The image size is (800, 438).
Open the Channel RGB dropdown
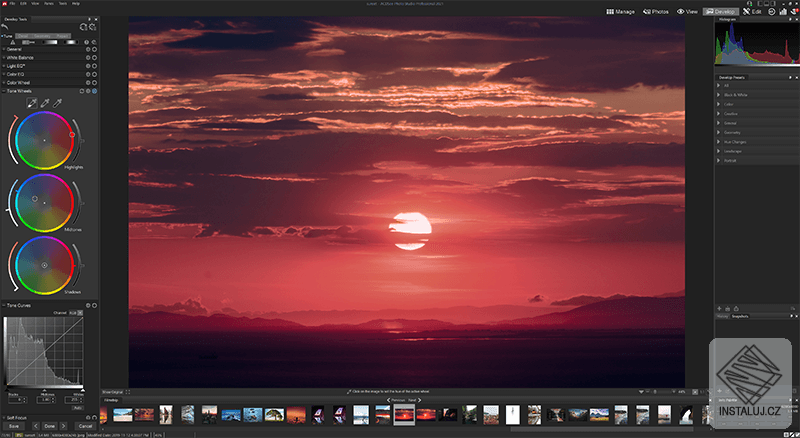click(x=76, y=312)
